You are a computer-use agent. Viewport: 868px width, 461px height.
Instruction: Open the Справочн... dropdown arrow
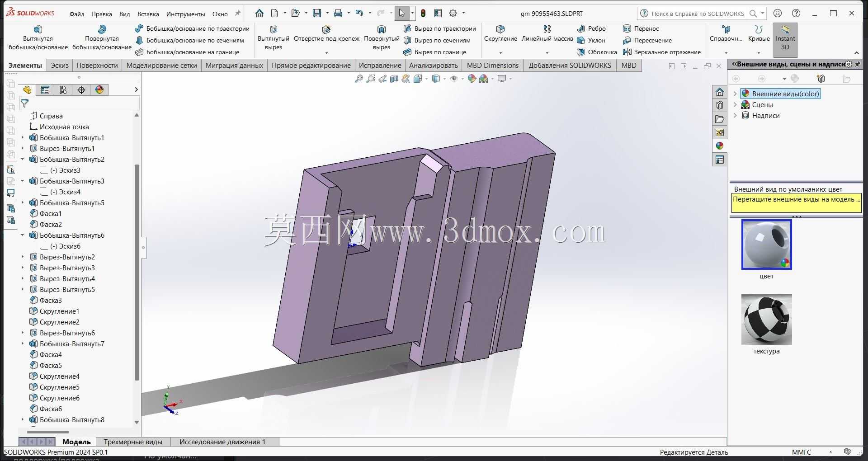pos(726,53)
